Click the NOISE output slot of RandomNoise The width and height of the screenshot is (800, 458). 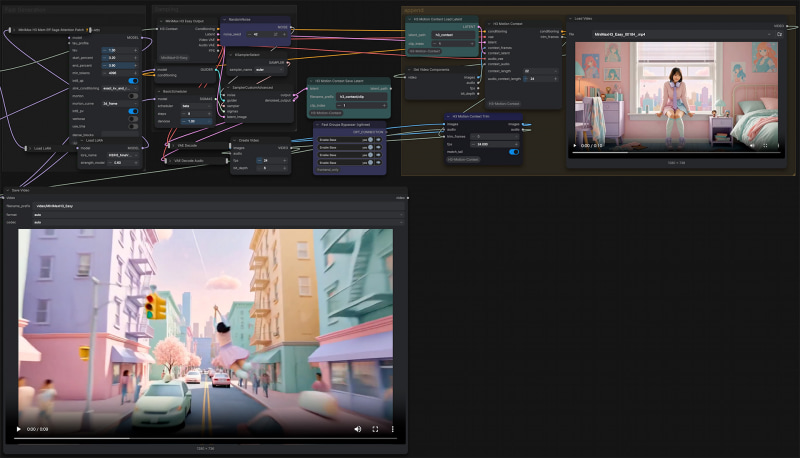tap(289, 27)
